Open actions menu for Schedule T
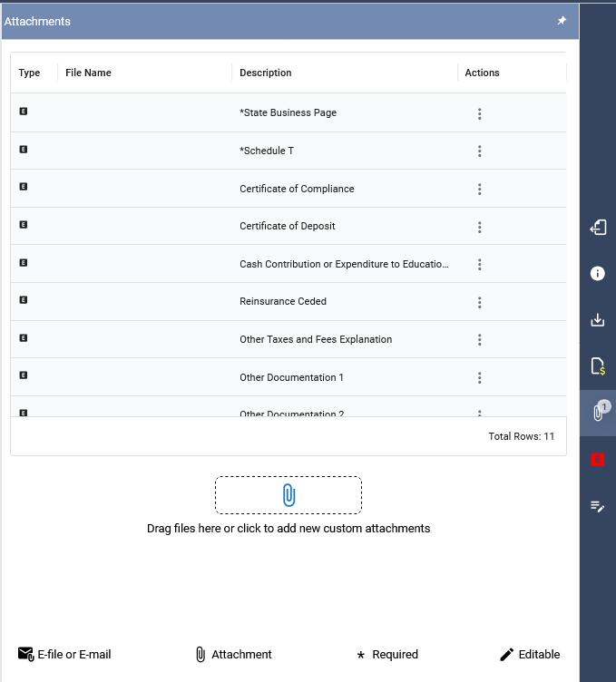The height and width of the screenshot is (682, 616). 479,151
